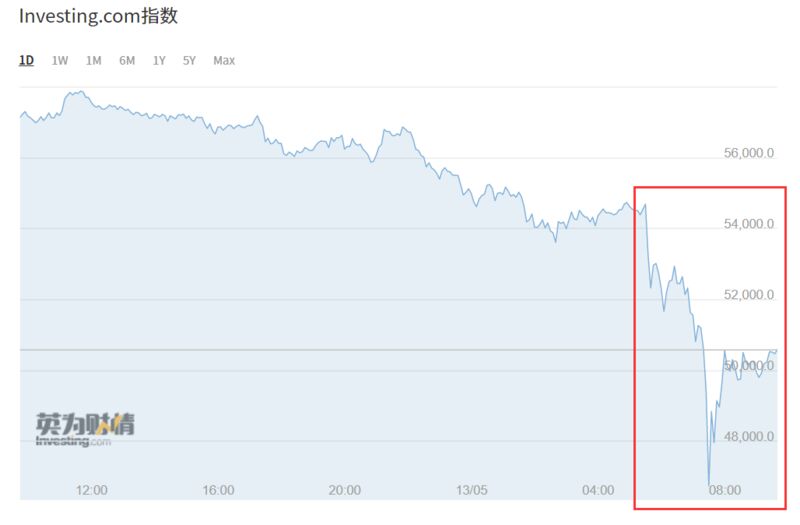Click the 20:00 time axis label
This screenshot has width=800, height=525.
coord(344,490)
